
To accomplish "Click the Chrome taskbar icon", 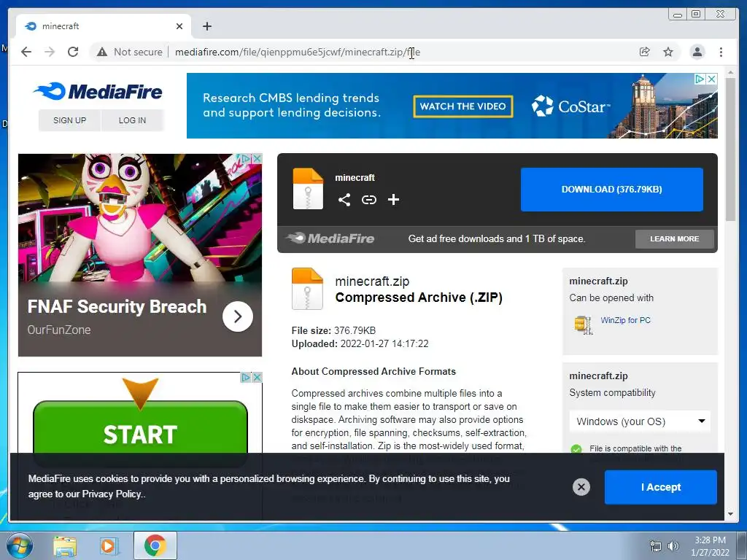I will coord(155,545).
